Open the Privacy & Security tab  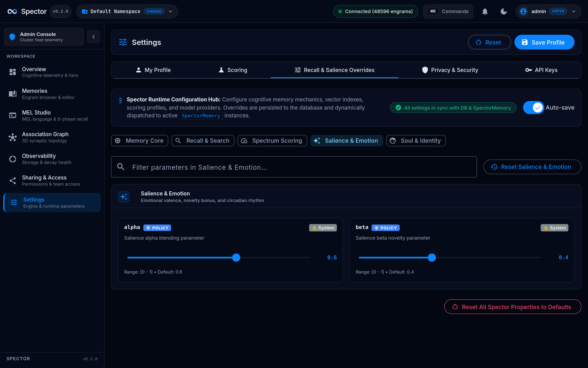[x=450, y=70]
